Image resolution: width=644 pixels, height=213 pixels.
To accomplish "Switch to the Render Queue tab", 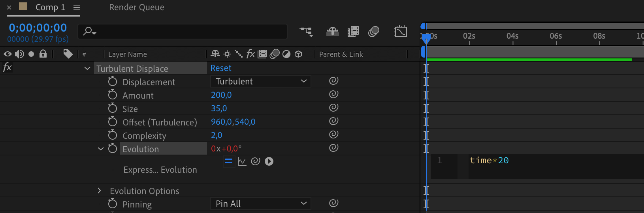I will tap(136, 7).
